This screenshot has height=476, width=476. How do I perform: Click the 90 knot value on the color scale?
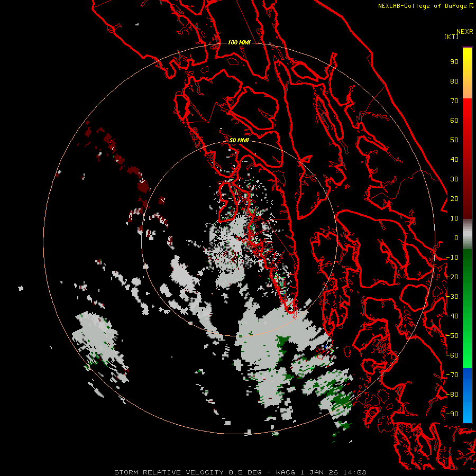click(x=454, y=62)
